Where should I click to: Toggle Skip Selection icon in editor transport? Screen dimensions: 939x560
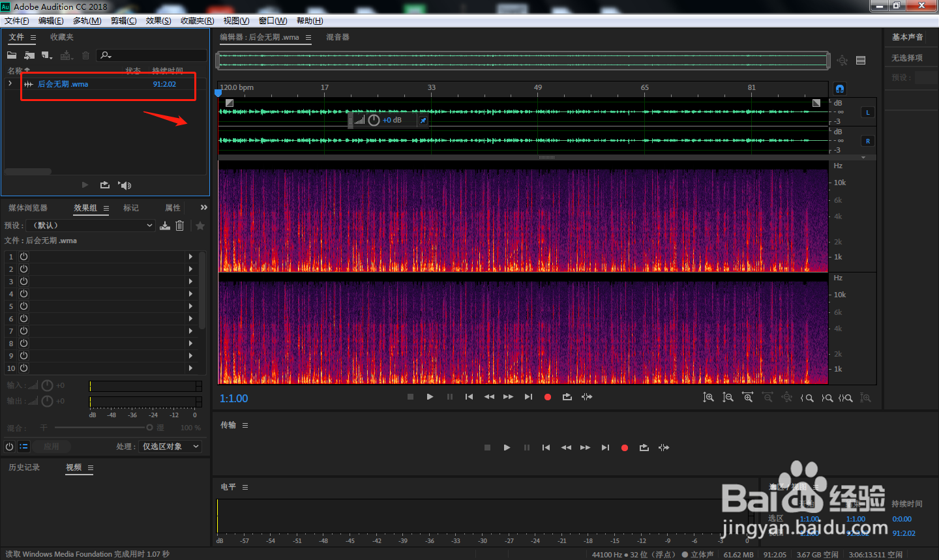click(x=587, y=396)
